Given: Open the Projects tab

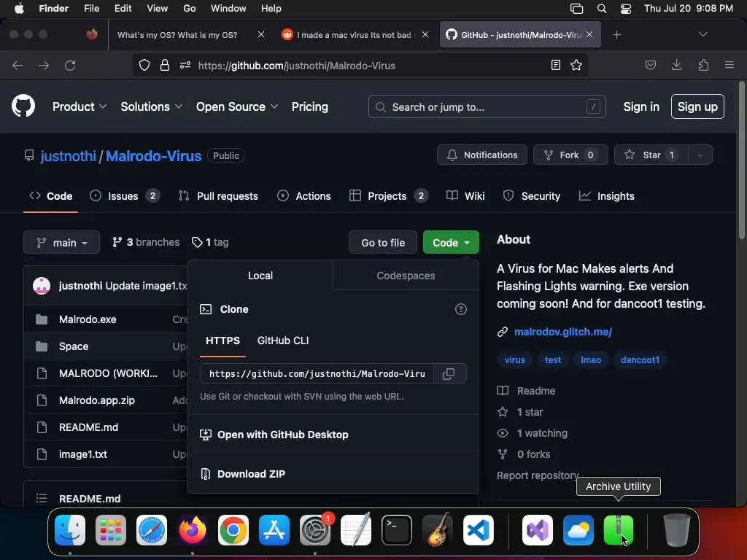Looking at the screenshot, I should point(389,196).
